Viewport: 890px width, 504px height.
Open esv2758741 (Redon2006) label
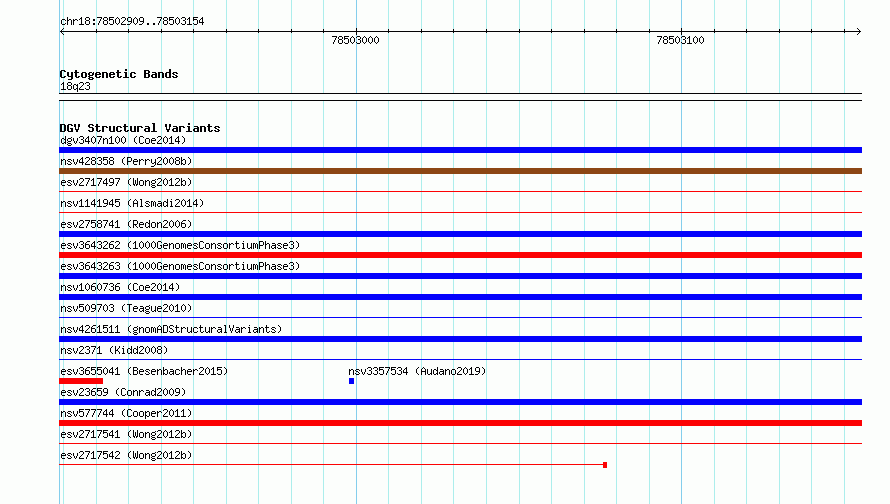tap(126, 224)
